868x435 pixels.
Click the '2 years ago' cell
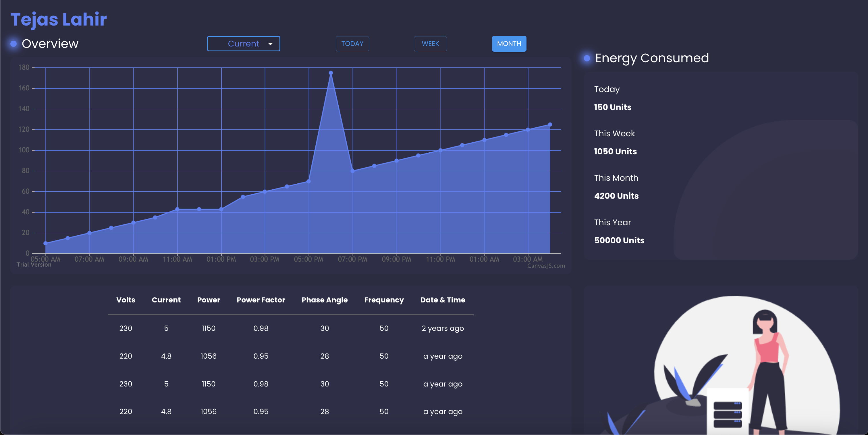(x=443, y=328)
